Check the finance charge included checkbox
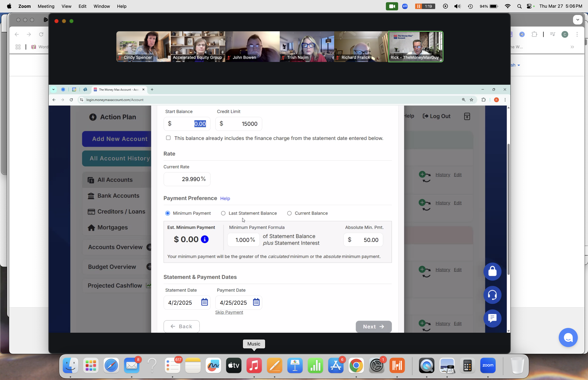The width and height of the screenshot is (588, 380). click(168, 138)
